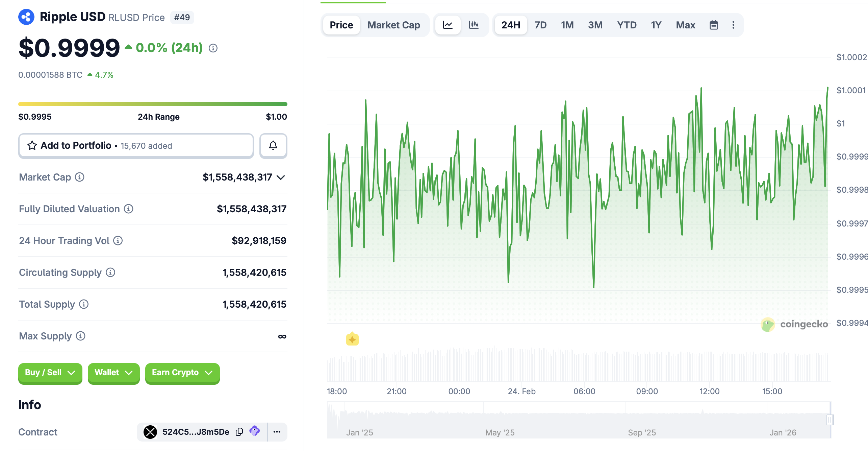Select the Price chart toggle
The height and width of the screenshot is (451, 868).
341,25
